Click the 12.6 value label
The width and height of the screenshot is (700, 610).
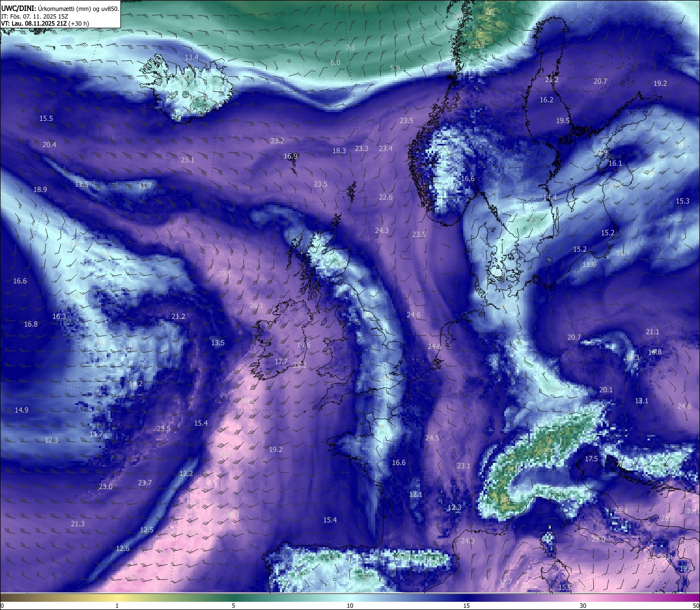(122, 548)
